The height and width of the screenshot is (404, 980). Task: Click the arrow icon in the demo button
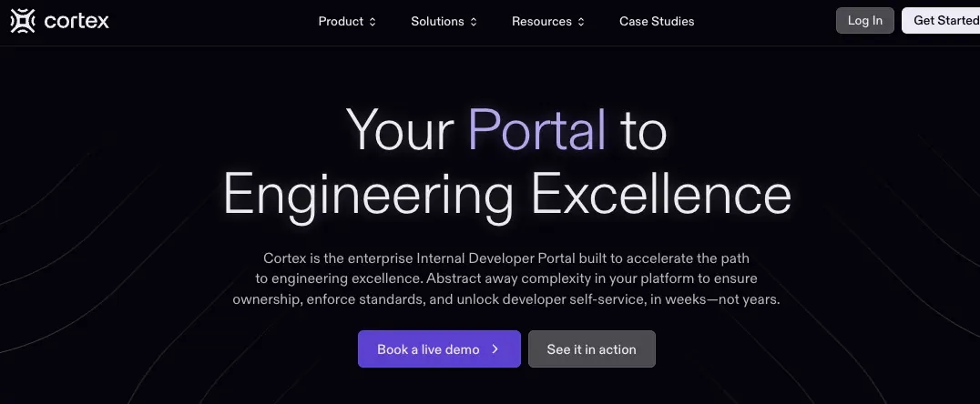(x=495, y=349)
